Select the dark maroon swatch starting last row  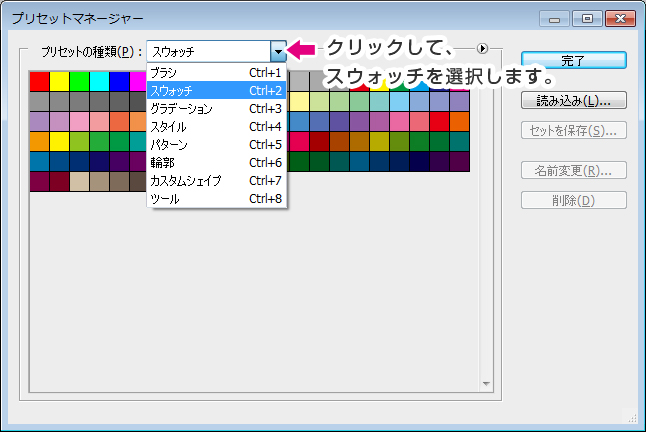pyautogui.click(x=40, y=182)
